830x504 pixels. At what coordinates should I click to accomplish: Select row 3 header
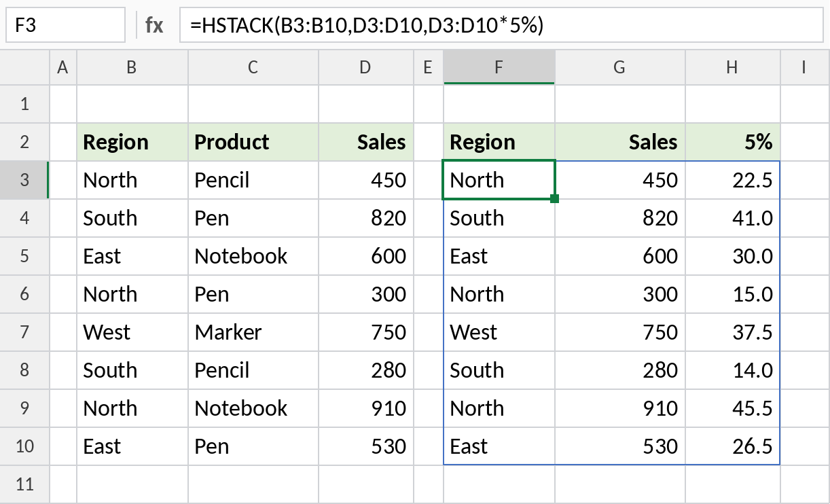(25, 180)
